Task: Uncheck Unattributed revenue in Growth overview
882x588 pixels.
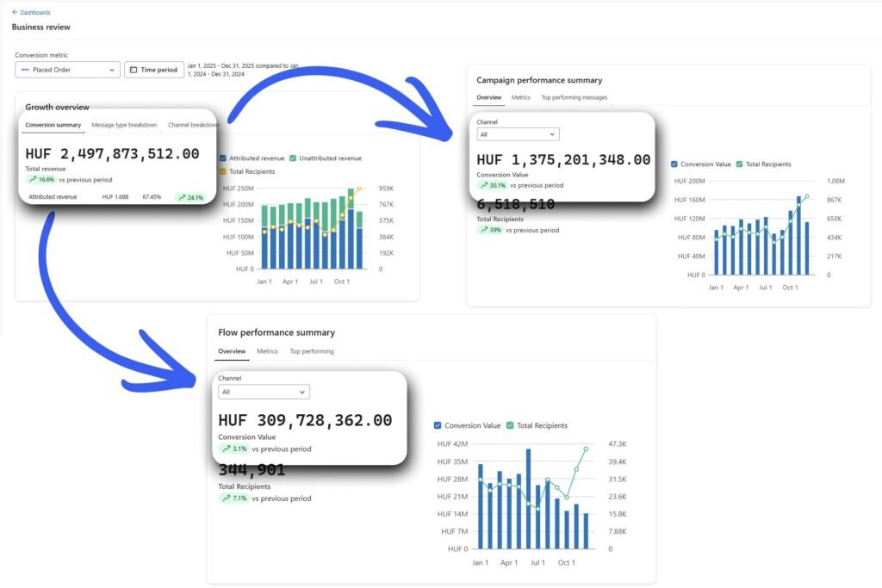Action: click(x=293, y=158)
